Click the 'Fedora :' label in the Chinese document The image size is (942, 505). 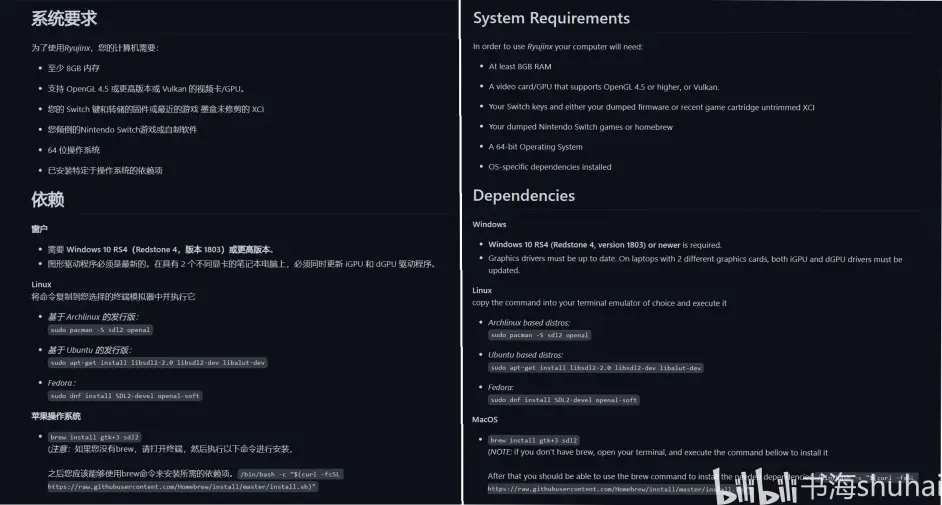pyautogui.click(x=62, y=383)
